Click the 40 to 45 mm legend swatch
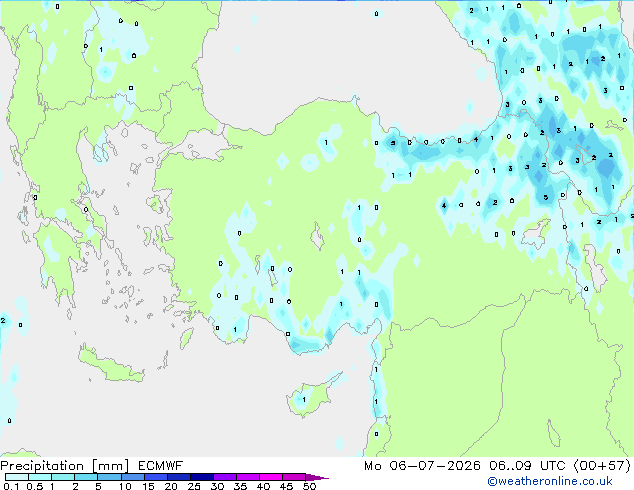634x490 pixels. [271, 477]
